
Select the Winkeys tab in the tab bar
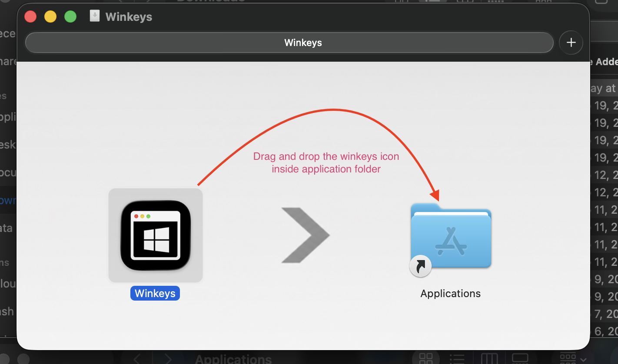[289, 43]
